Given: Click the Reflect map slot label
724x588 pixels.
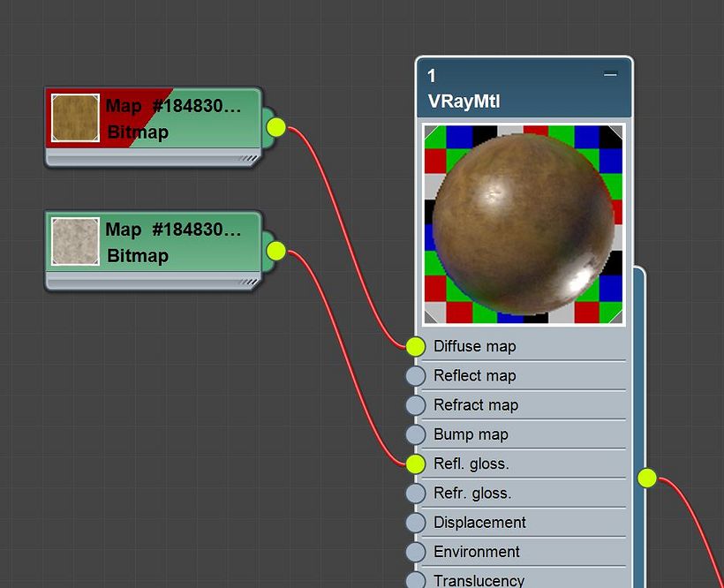Looking at the screenshot, I should pyautogui.click(x=475, y=376).
